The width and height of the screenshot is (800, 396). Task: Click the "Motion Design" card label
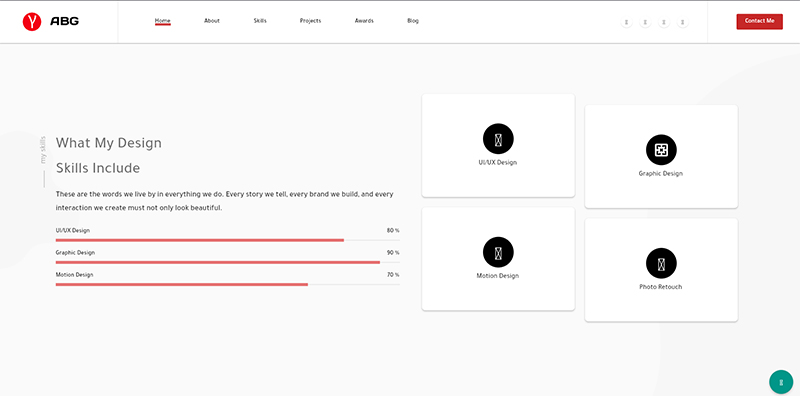pyautogui.click(x=497, y=276)
